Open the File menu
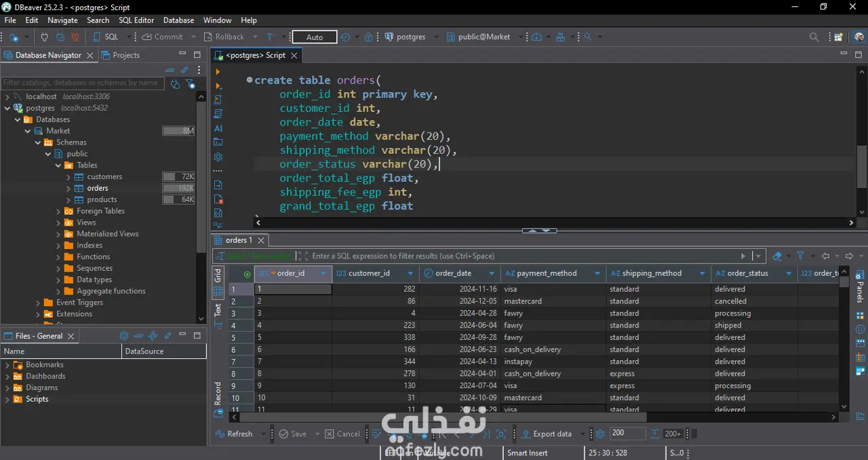The width and height of the screenshot is (868, 460). click(10, 20)
